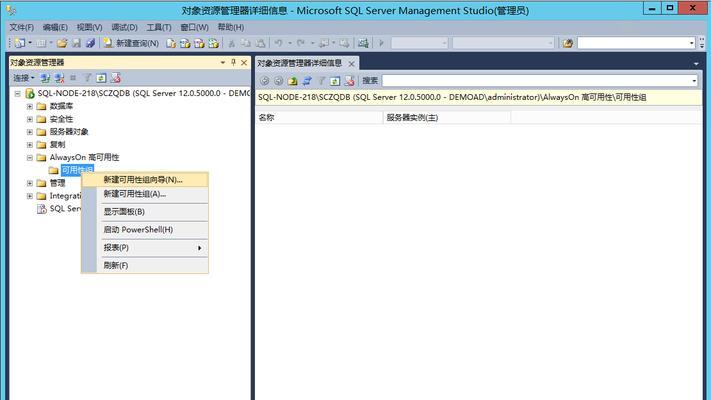
Task: Click 新建查询(N) new query button
Action: (131, 43)
